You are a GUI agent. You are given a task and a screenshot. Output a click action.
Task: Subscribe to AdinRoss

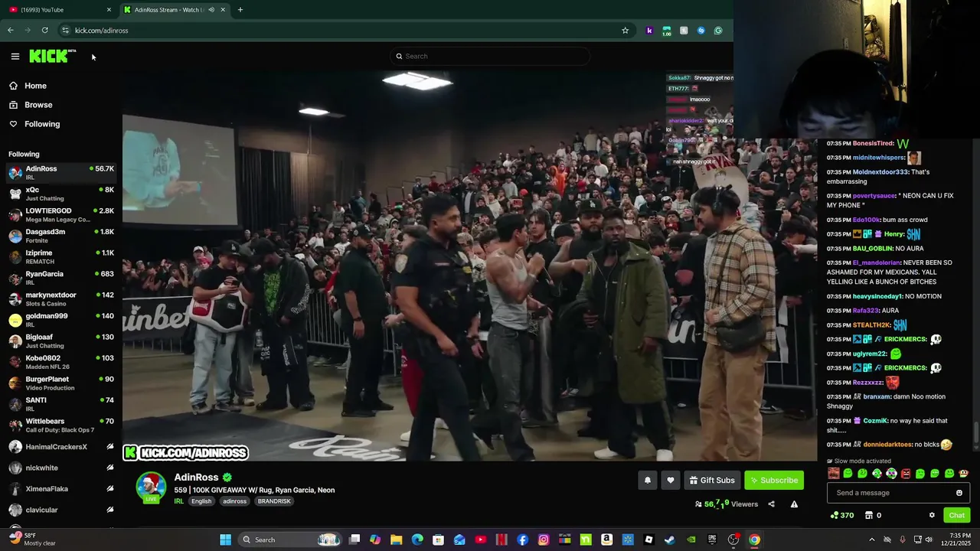pyautogui.click(x=774, y=481)
